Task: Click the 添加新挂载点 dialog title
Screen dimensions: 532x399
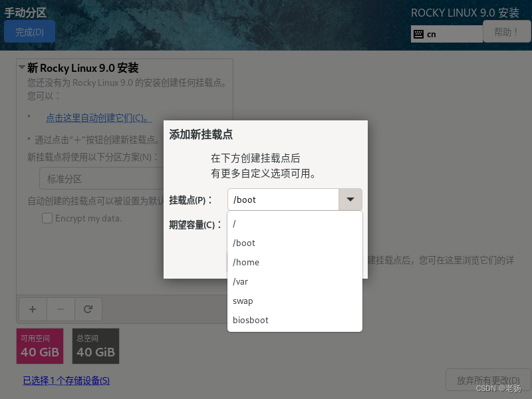Action: 201,134
